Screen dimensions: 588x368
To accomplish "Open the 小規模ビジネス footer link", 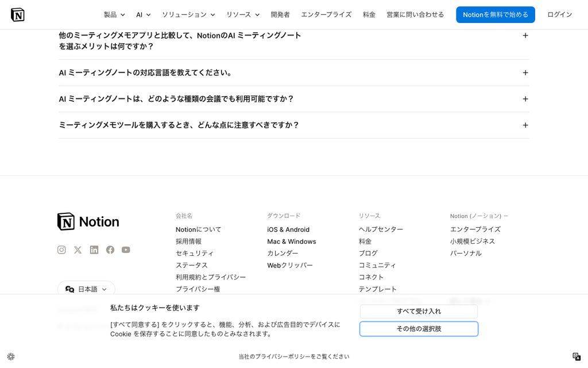I will (473, 241).
